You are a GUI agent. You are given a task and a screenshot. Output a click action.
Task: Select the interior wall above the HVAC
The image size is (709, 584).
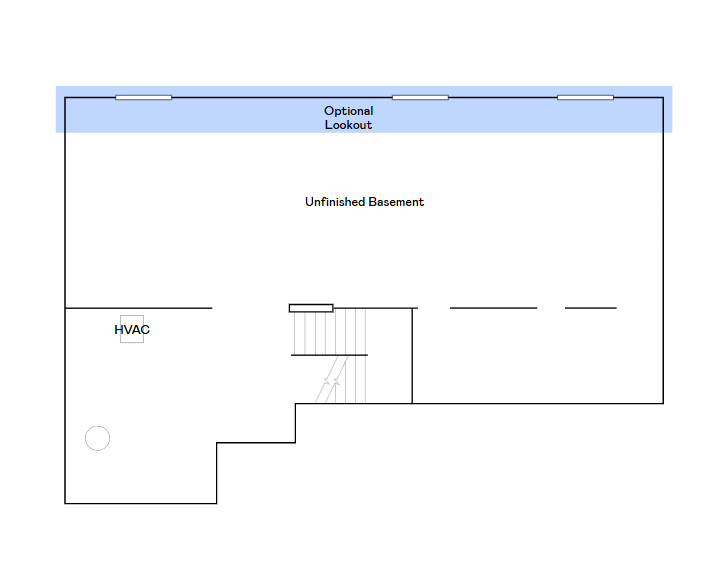[138, 308]
